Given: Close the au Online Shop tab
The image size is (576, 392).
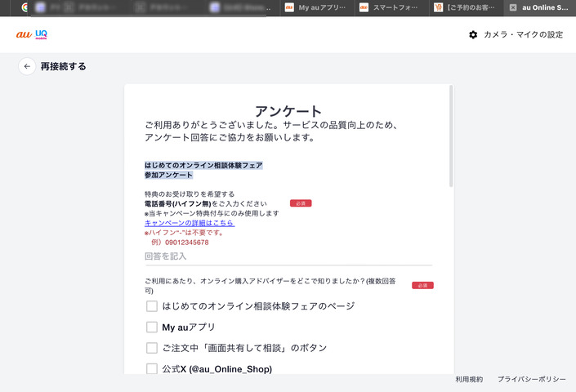Looking at the screenshot, I should click(513, 7).
